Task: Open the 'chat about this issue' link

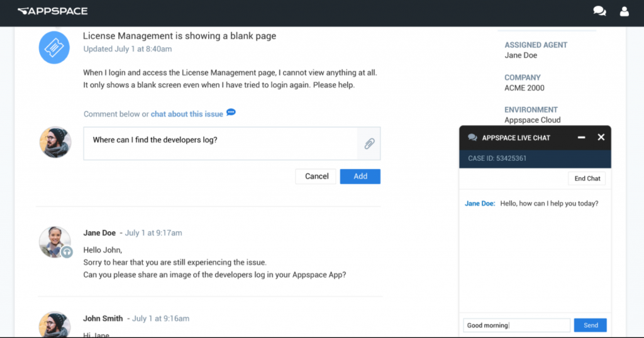Action: [187, 114]
